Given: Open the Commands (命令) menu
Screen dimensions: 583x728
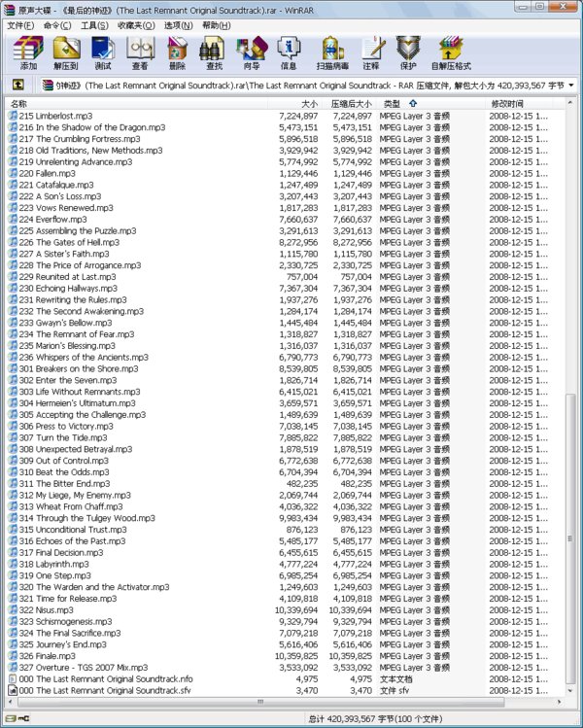Looking at the screenshot, I should tap(57, 25).
